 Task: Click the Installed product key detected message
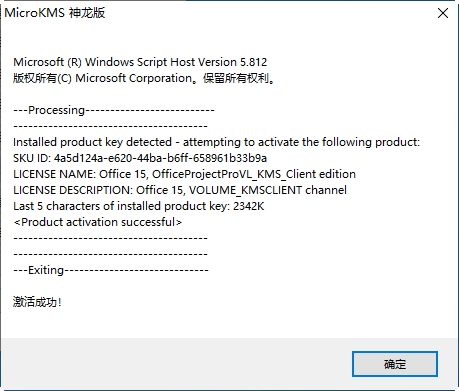point(216,142)
